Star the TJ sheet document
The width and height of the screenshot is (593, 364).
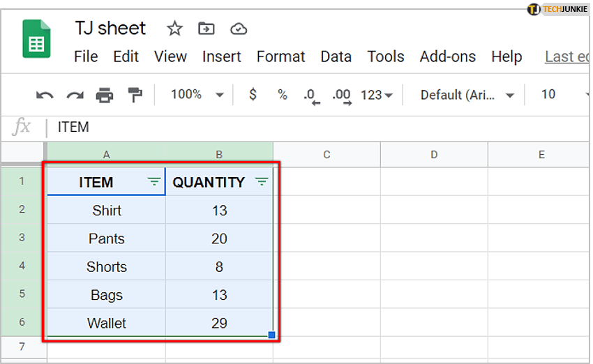click(174, 29)
